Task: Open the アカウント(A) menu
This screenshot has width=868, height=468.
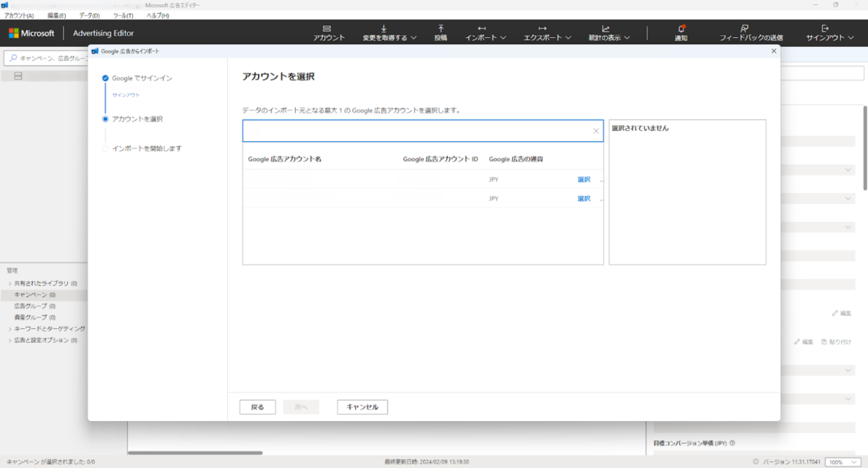Action: [20, 15]
